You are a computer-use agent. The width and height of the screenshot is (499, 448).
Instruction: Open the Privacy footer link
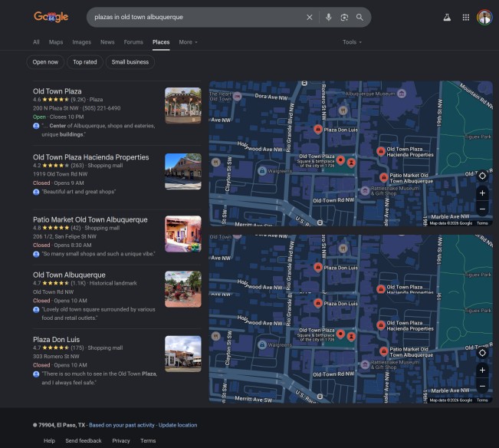[x=121, y=440]
